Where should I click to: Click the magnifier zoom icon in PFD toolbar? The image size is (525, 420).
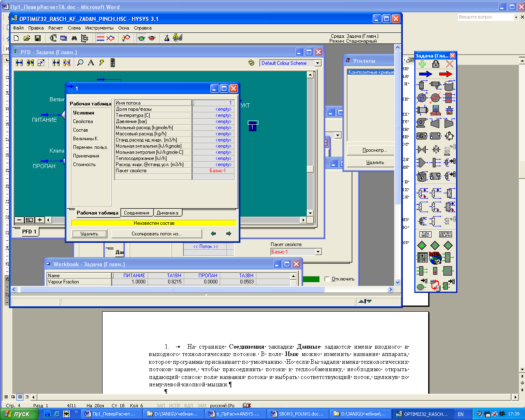(x=80, y=63)
